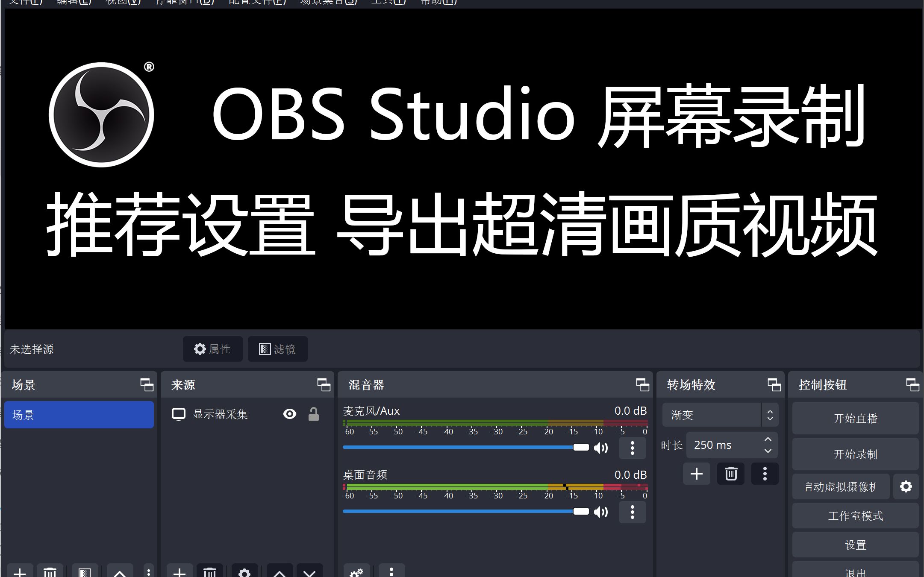Move the scene up with arrow icon
The width and height of the screenshot is (924, 577).
click(120, 571)
